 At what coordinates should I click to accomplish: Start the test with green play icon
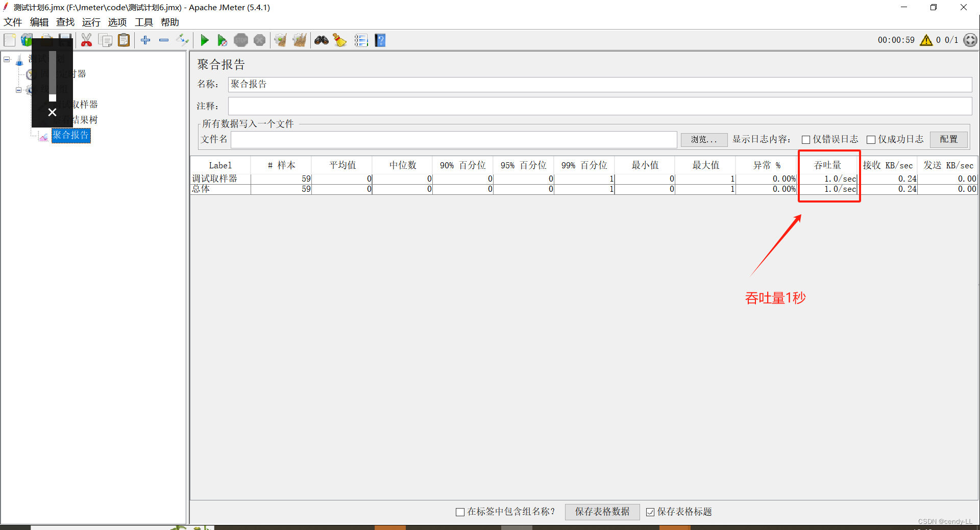click(x=205, y=40)
